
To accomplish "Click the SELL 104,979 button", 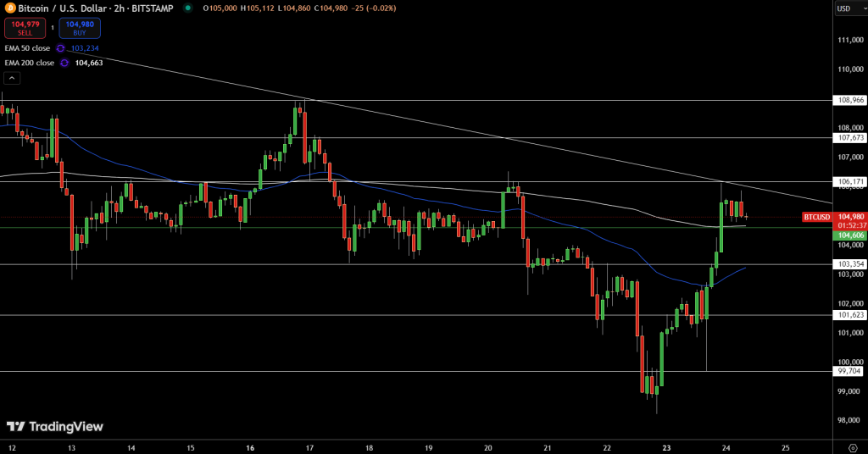I will [25, 28].
